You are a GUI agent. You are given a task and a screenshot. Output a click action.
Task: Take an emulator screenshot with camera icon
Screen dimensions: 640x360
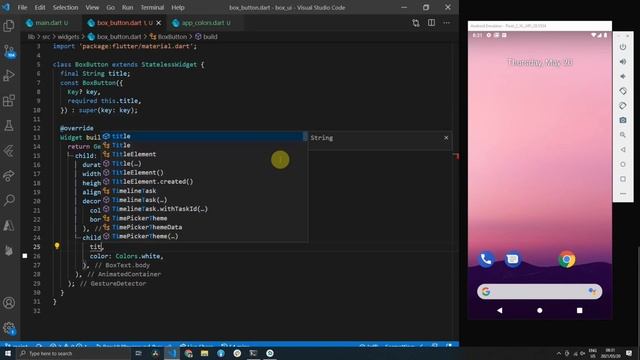(x=623, y=120)
